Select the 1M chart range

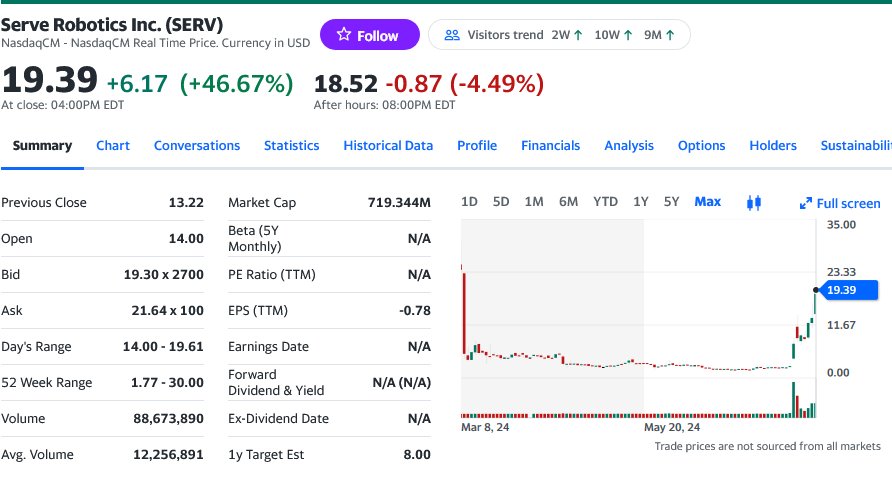534,202
